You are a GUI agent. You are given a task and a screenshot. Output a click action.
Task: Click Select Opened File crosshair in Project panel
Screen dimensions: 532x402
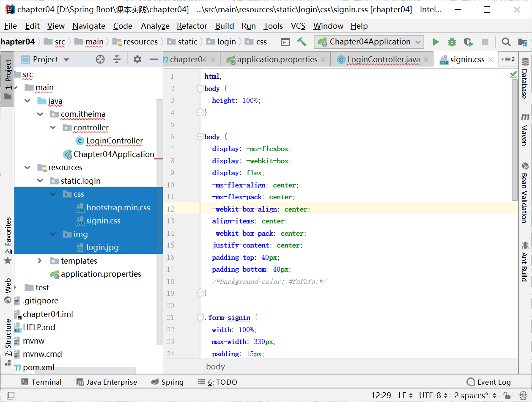tap(100, 59)
